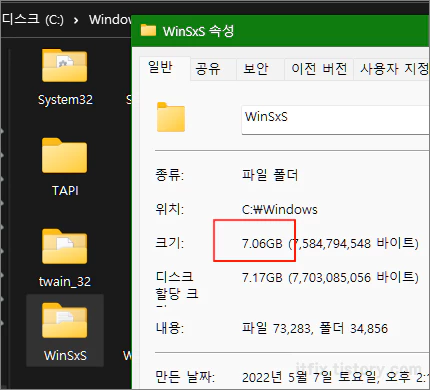This screenshot has height=390, width=430.
Task: Click the twain_32 folder label
Action: coord(65,282)
